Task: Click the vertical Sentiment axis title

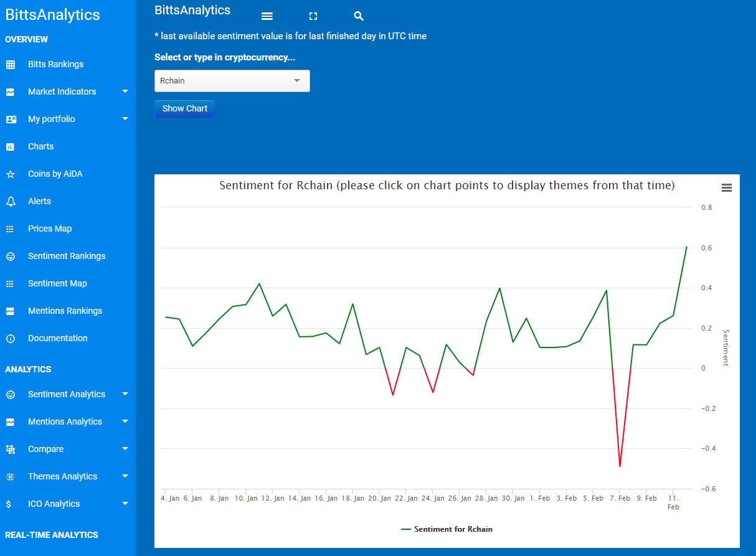Action: (725, 347)
